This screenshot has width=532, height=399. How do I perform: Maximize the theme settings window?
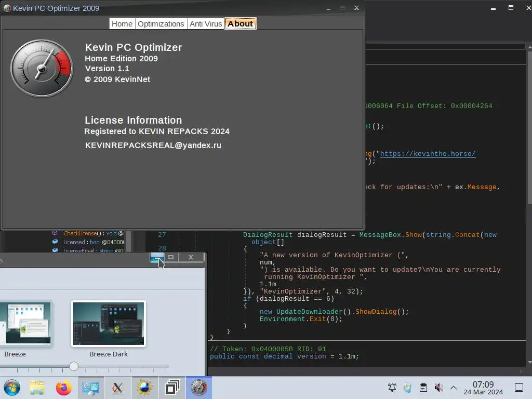[x=171, y=258]
